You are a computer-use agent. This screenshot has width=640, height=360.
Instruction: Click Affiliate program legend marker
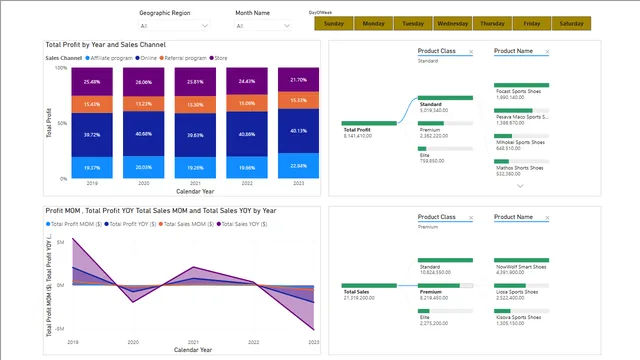[x=87, y=58]
